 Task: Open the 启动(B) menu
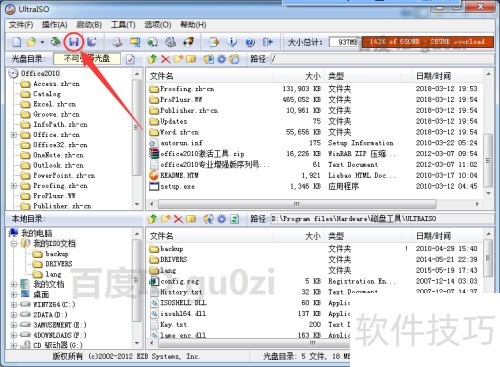point(89,25)
